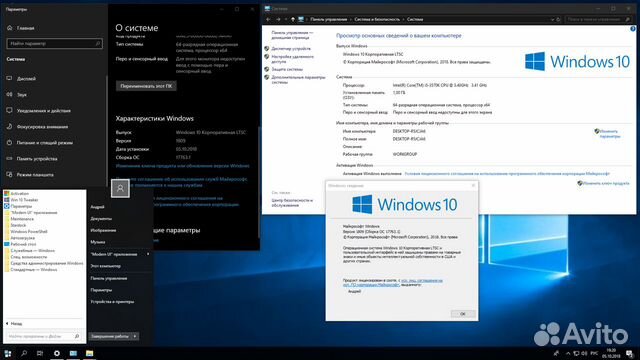Open Этот компьютер from start menu

click(106, 266)
